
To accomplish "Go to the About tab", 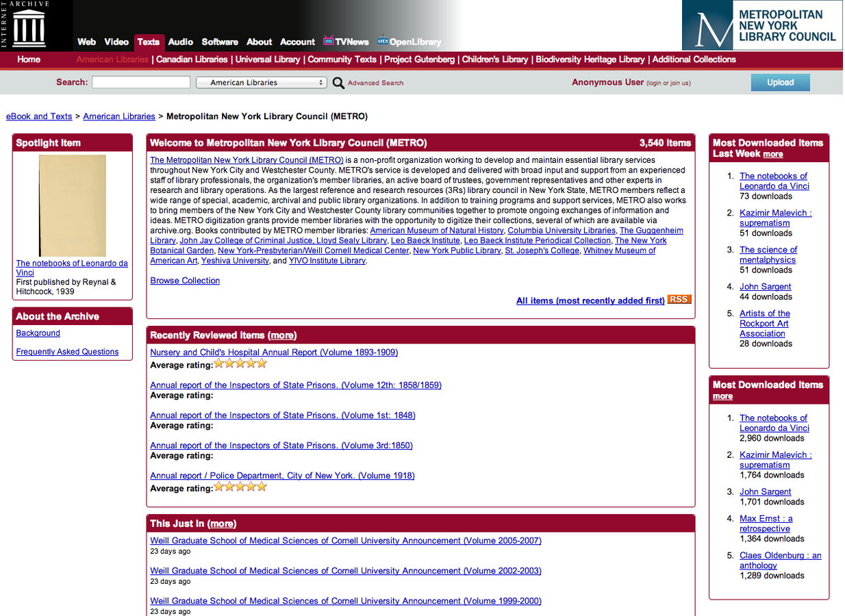I will tap(260, 42).
